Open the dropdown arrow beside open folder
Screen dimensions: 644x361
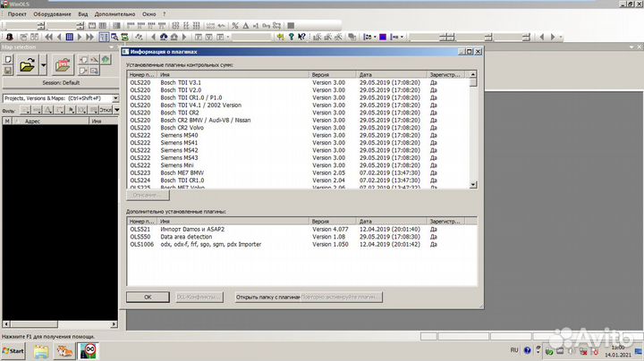tap(43, 65)
